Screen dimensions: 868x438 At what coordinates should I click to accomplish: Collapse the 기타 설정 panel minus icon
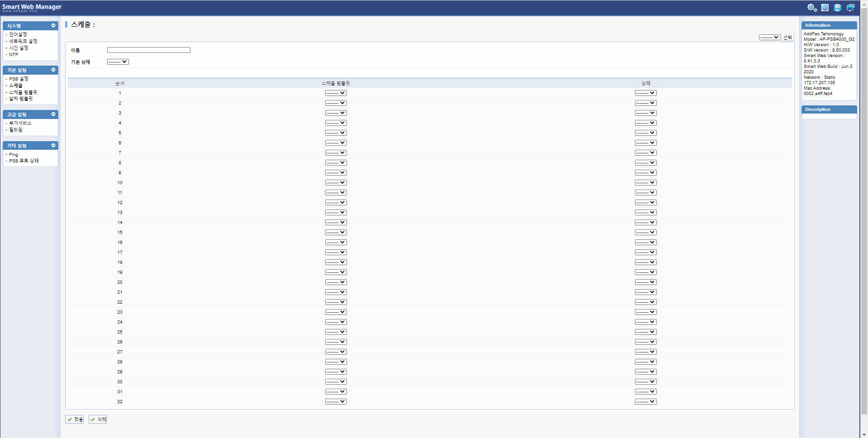53,146
